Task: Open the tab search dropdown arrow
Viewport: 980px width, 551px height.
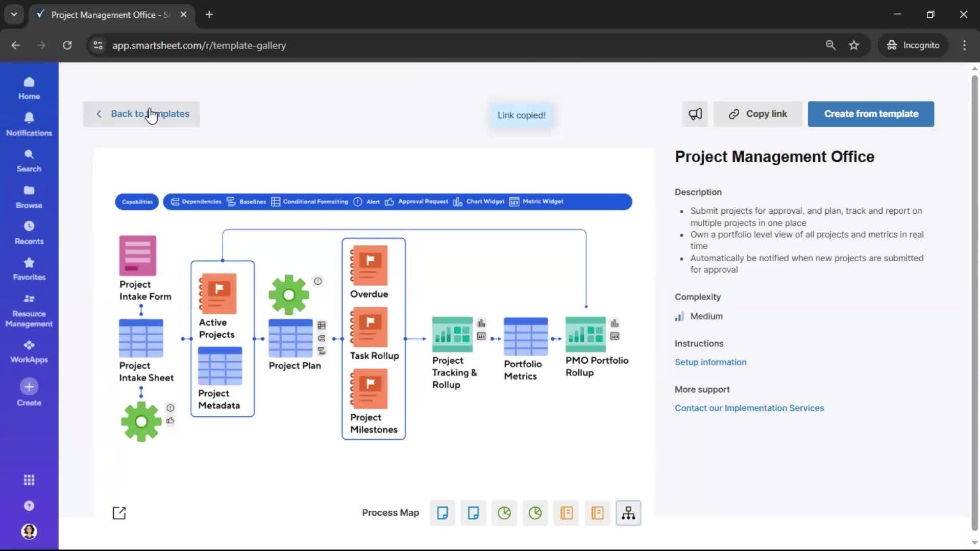Action: point(14,14)
